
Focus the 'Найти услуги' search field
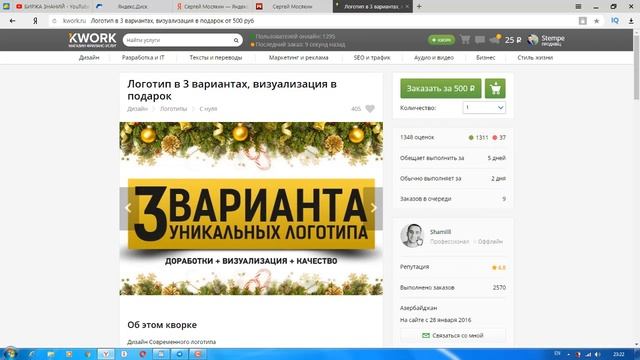[182, 40]
